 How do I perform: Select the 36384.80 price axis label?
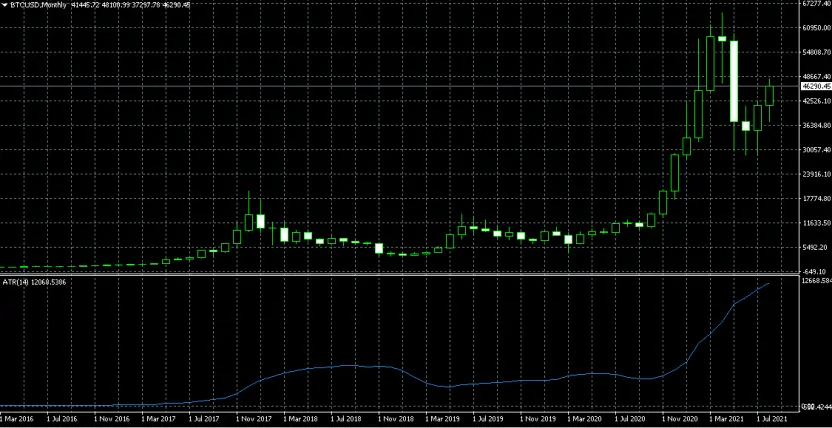817,125
